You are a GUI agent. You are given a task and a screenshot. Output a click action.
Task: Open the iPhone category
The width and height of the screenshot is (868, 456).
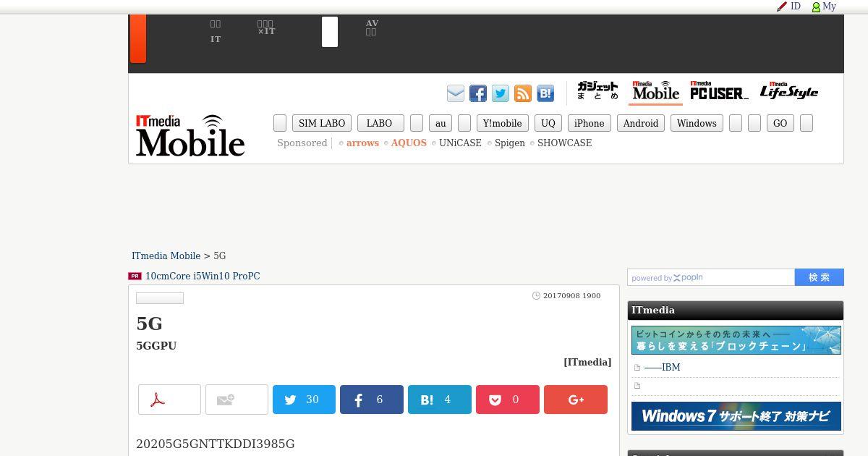590,123
